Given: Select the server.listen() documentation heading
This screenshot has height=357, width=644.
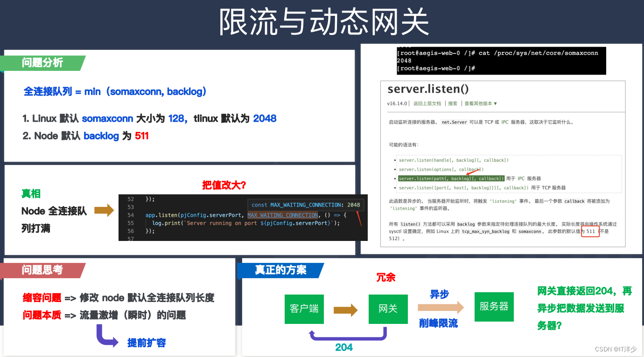Looking at the screenshot, I should coord(428,89).
